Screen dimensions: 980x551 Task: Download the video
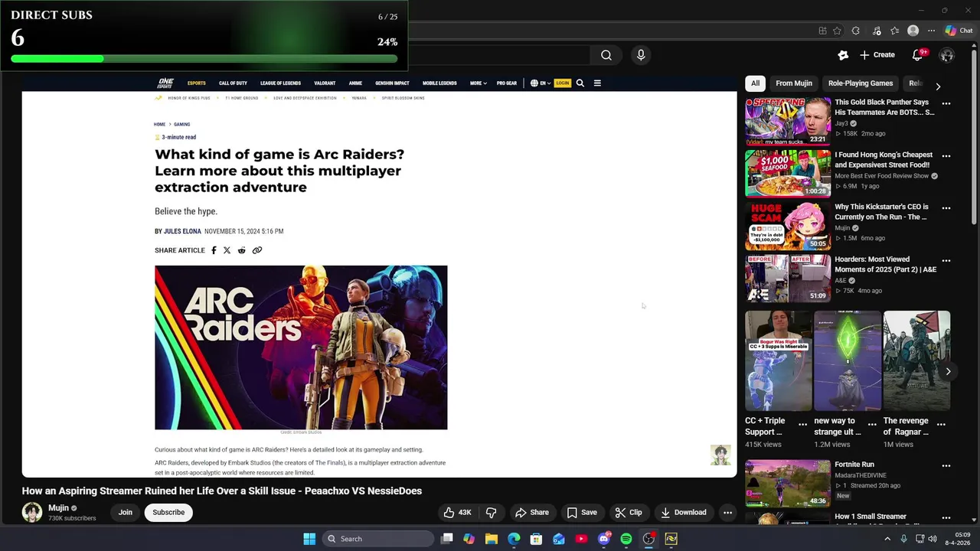[x=684, y=513]
